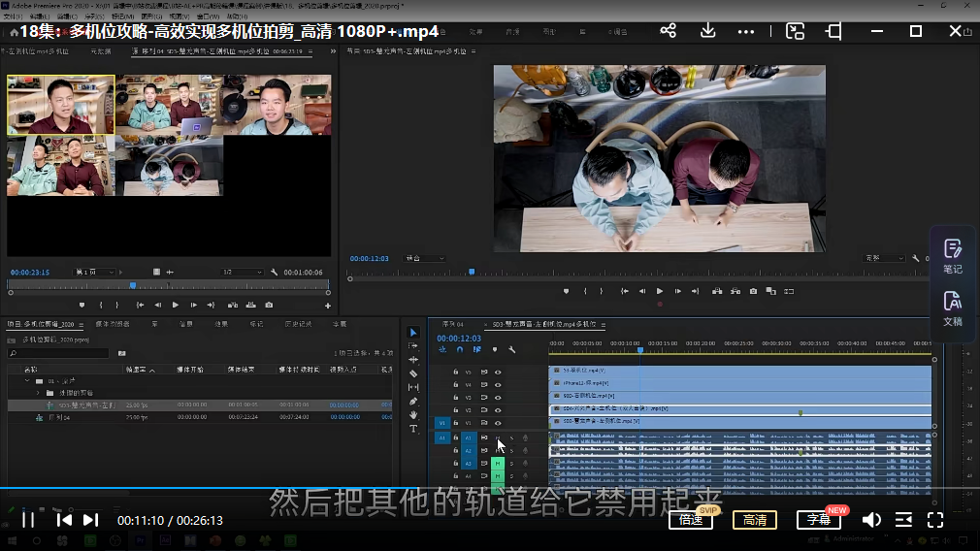Image resolution: width=980 pixels, height=551 pixels.
Task: Select the Razor tool in timeline toolbar
Action: (x=413, y=373)
